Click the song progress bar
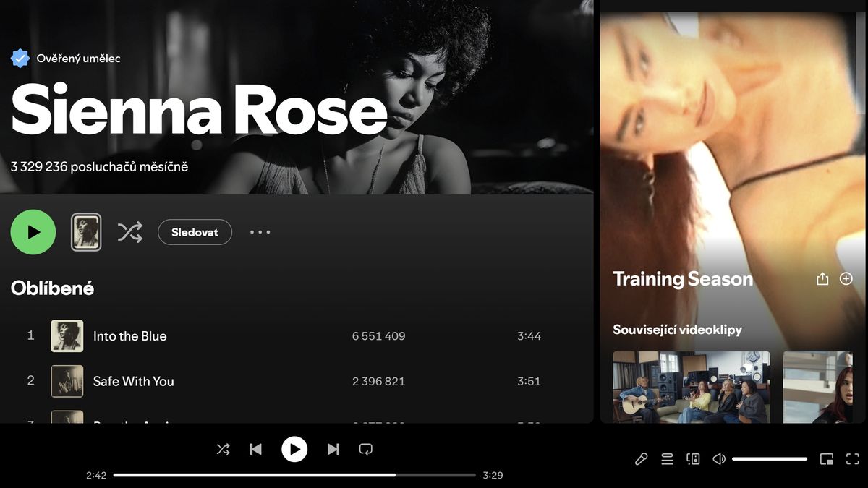The width and height of the screenshot is (868, 488). click(x=294, y=475)
